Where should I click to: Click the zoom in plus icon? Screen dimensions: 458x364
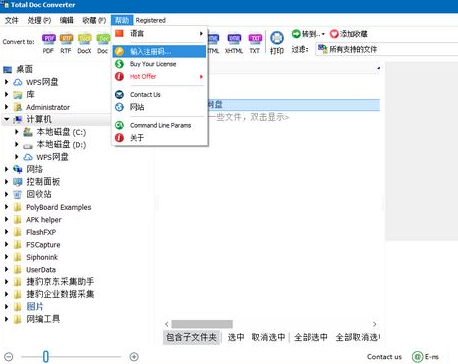[x=134, y=357]
